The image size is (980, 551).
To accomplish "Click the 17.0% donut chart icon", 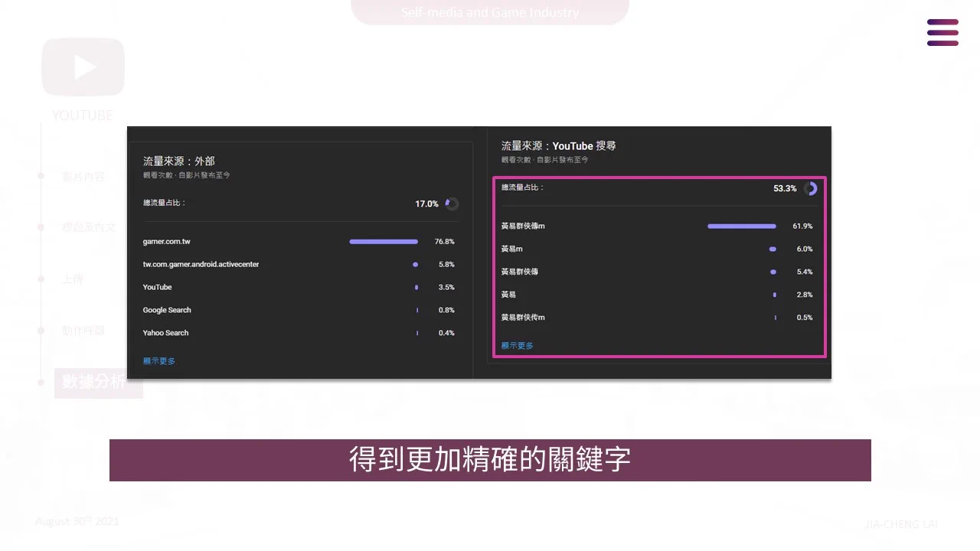I will point(452,204).
